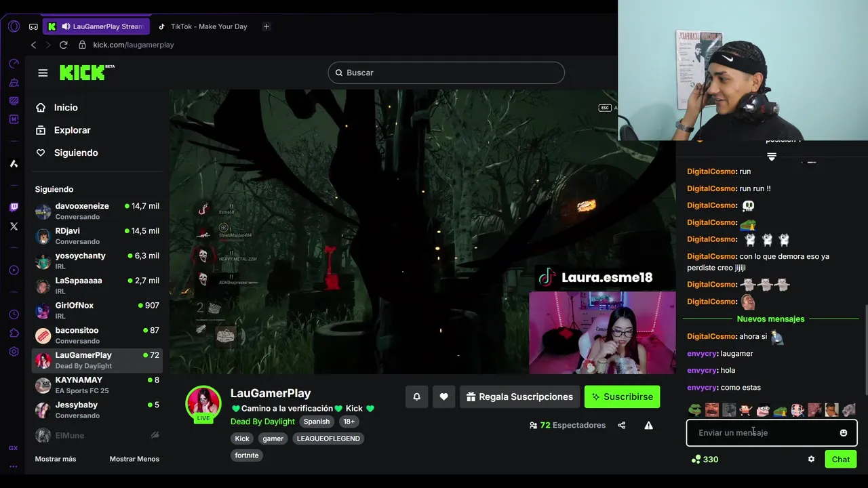Click Mostrar Menos under the following list
The width and height of the screenshot is (868, 488).
134,459
